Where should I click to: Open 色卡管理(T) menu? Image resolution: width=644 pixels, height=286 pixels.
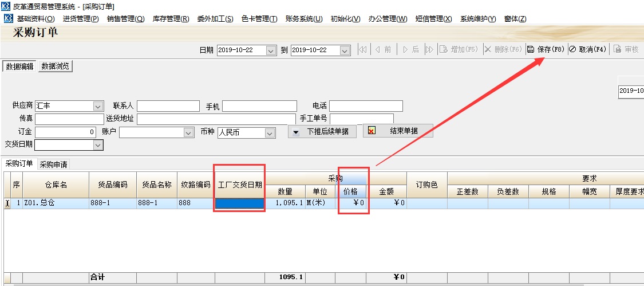(259, 19)
